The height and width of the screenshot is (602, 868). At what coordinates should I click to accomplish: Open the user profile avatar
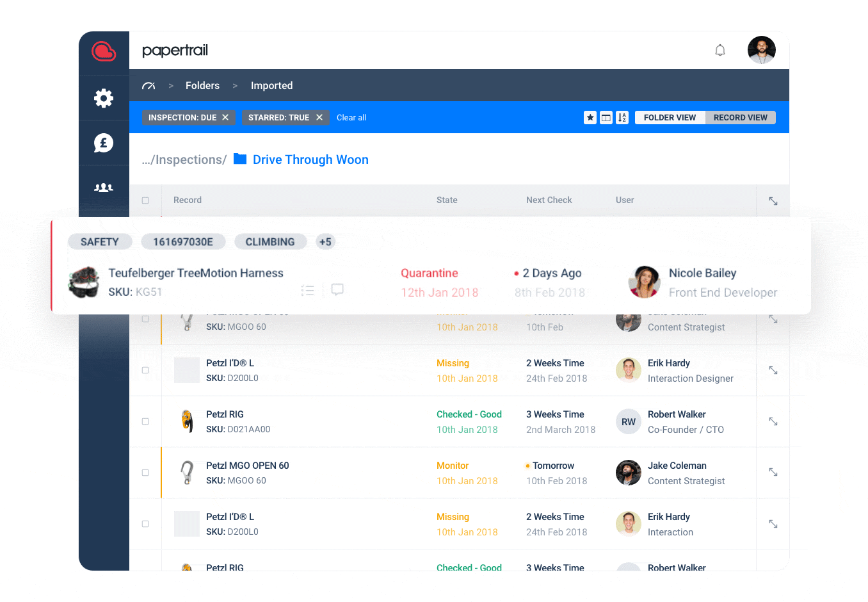pos(762,50)
